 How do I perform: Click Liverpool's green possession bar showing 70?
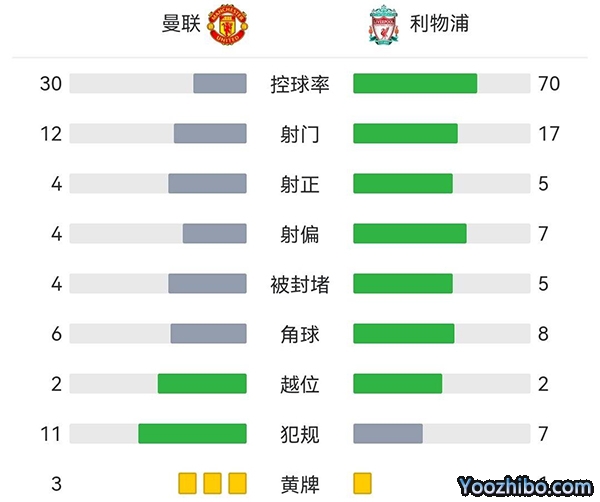pyautogui.click(x=415, y=84)
